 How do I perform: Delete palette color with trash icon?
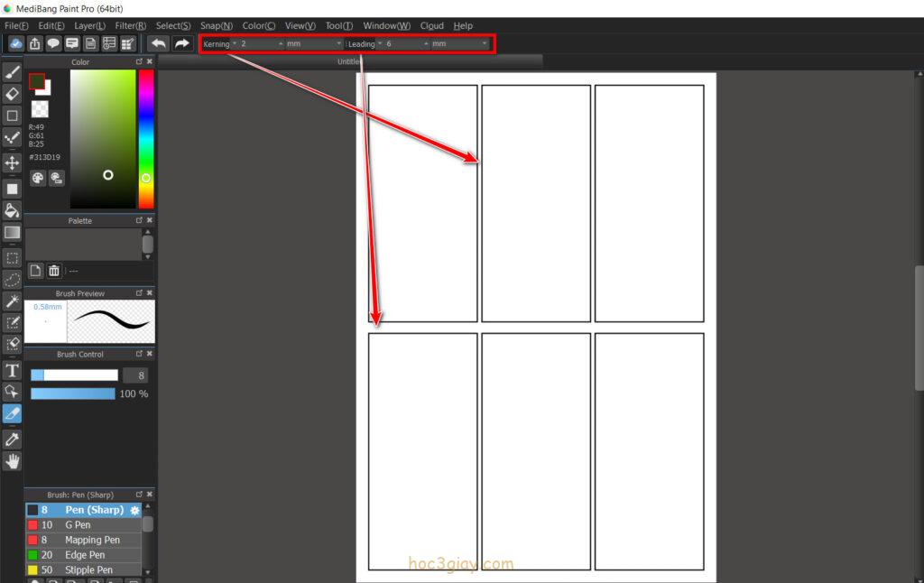(54, 271)
